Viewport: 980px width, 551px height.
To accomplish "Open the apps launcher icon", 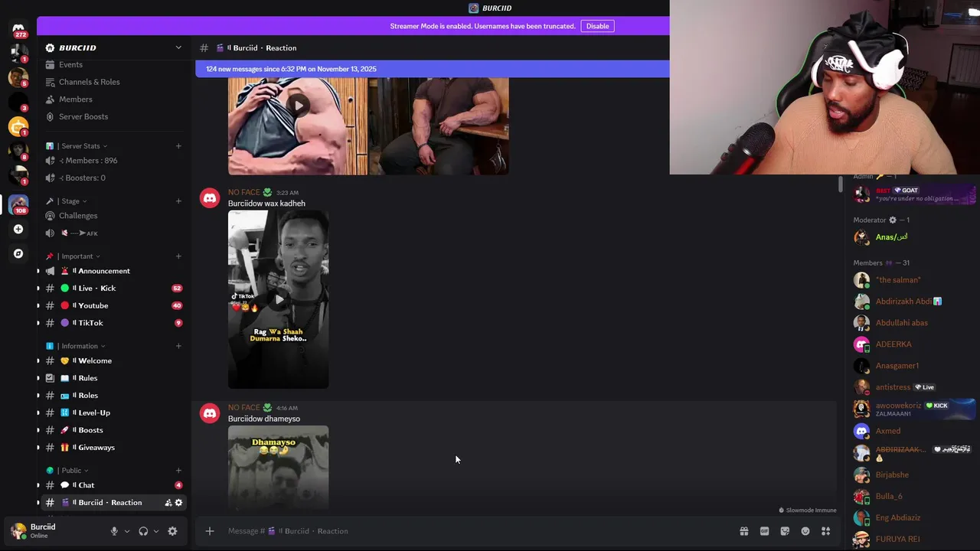I will point(826,531).
